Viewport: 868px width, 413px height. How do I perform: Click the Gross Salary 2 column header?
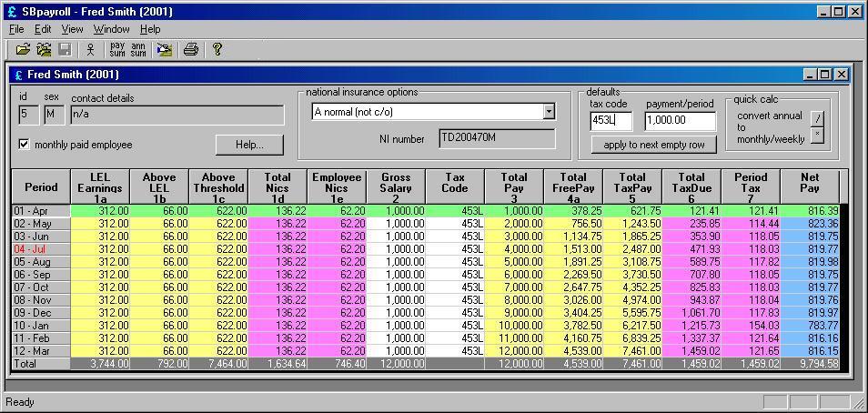pyautogui.click(x=396, y=187)
